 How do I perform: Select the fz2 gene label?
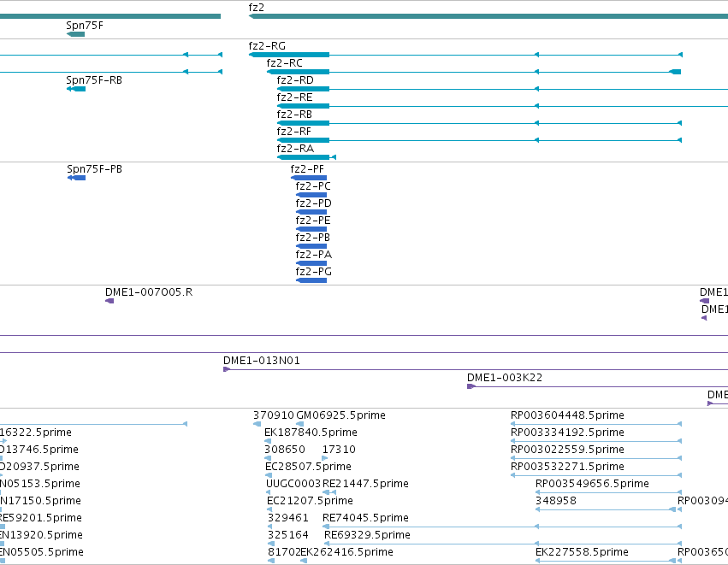tap(257, 8)
